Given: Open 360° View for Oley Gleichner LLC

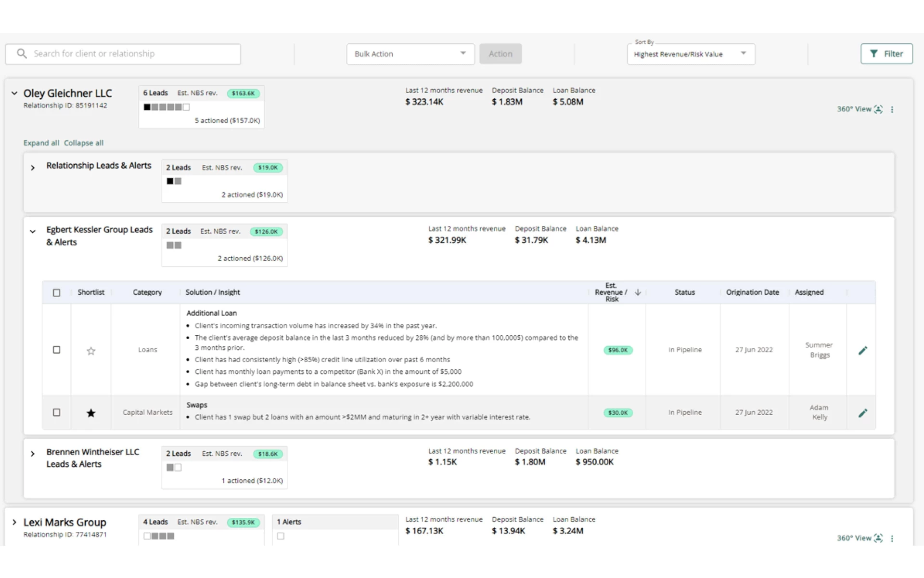Looking at the screenshot, I should pyautogui.click(x=860, y=109).
